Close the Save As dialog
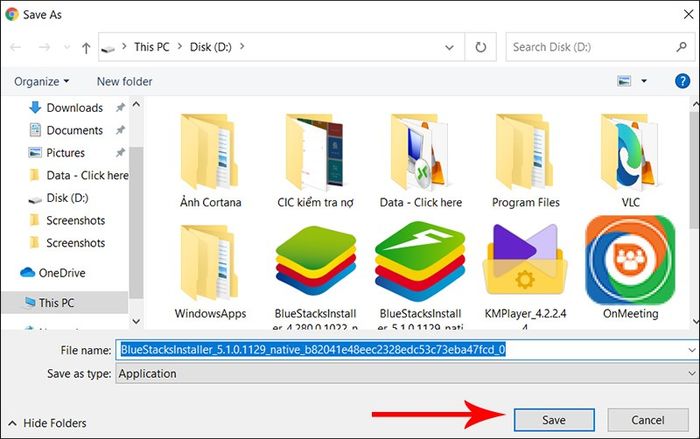Screen dimensions: 700x439 688,14
